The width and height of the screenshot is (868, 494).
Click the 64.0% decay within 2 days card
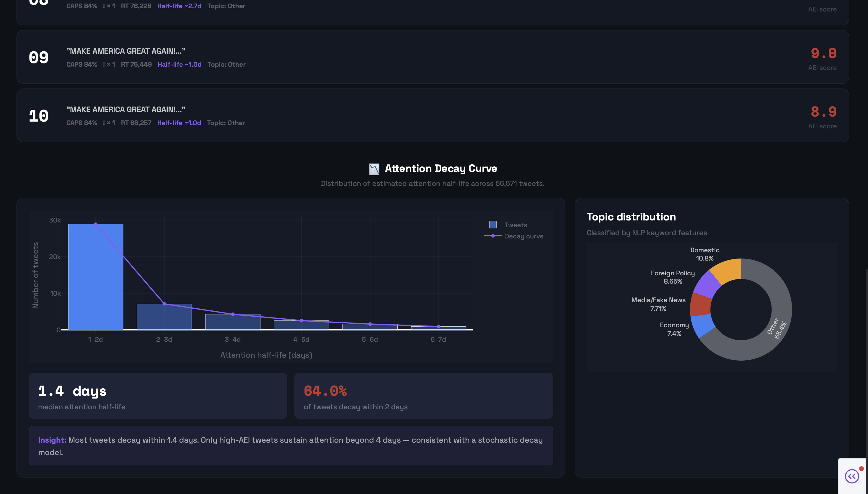click(423, 396)
